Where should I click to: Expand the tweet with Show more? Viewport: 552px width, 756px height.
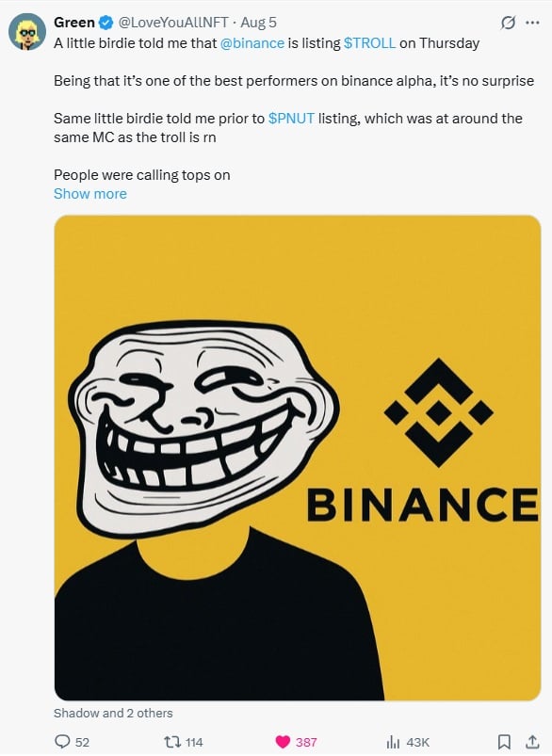point(90,194)
